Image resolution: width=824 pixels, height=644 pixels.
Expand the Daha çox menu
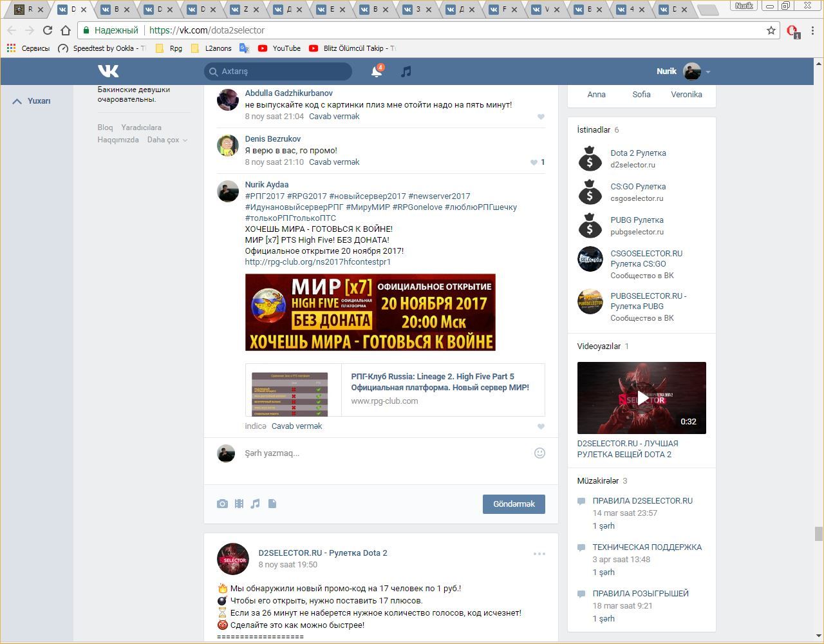coord(167,140)
